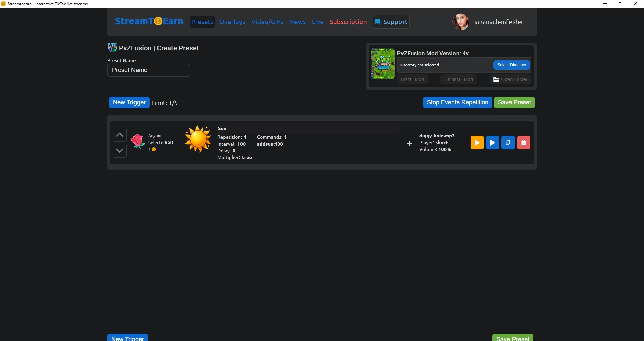Click the StreamToEarn logo
Image resolution: width=644 pixels, height=341 pixels.
149,21
